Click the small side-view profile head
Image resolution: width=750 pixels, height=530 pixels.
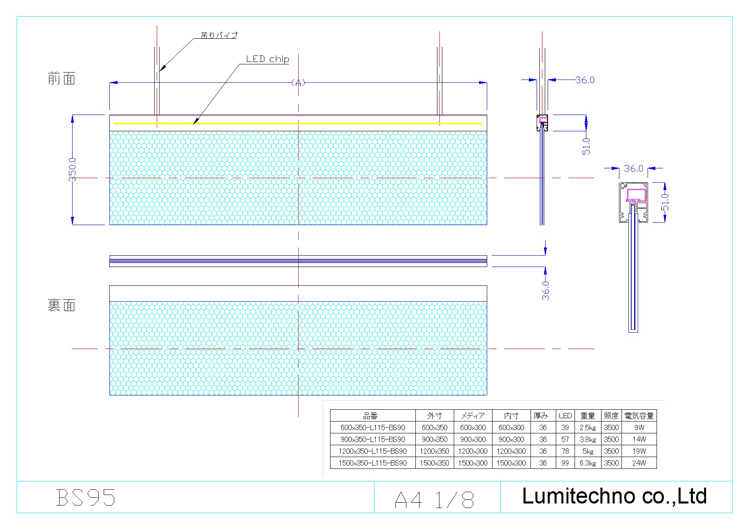pyautogui.click(x=543, y=124)
